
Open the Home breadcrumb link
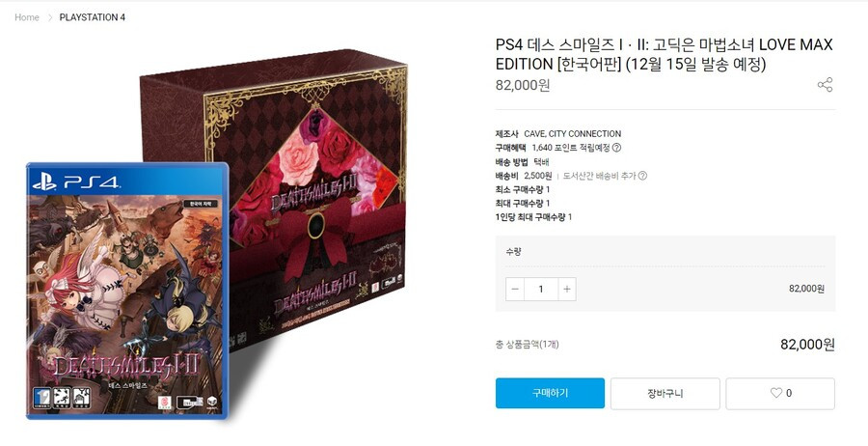[27, 17]
